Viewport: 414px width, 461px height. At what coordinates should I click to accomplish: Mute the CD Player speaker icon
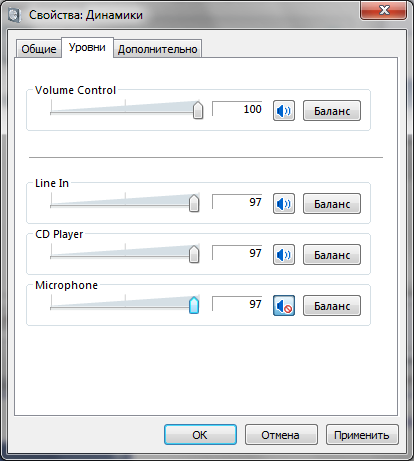click(284, 255)
